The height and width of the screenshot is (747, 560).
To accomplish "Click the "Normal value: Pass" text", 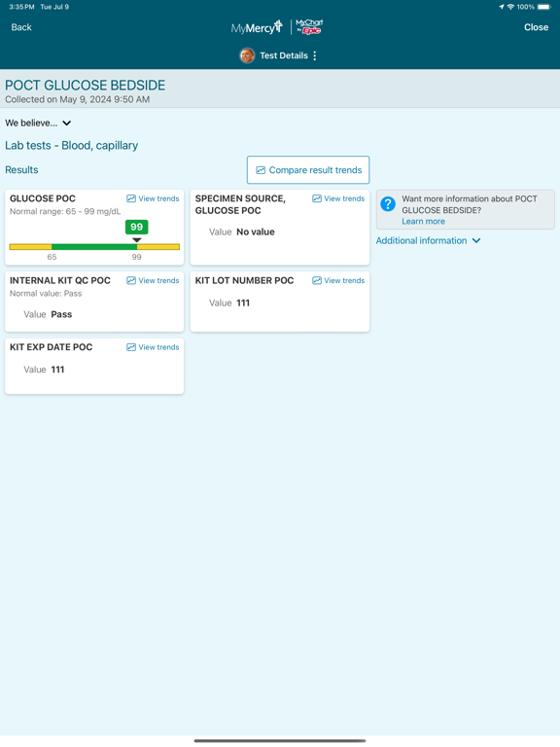I will pyautogui.click(x=46, y=294).
